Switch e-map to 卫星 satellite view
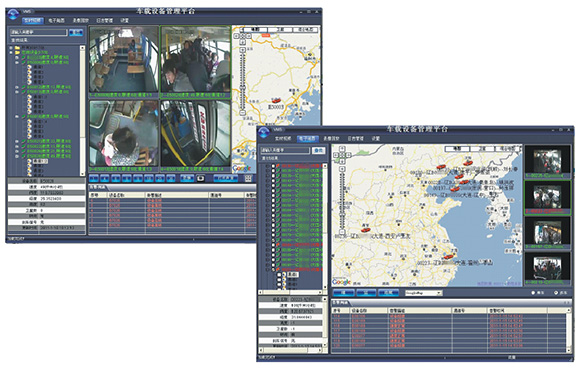 [x=482, y=148]
